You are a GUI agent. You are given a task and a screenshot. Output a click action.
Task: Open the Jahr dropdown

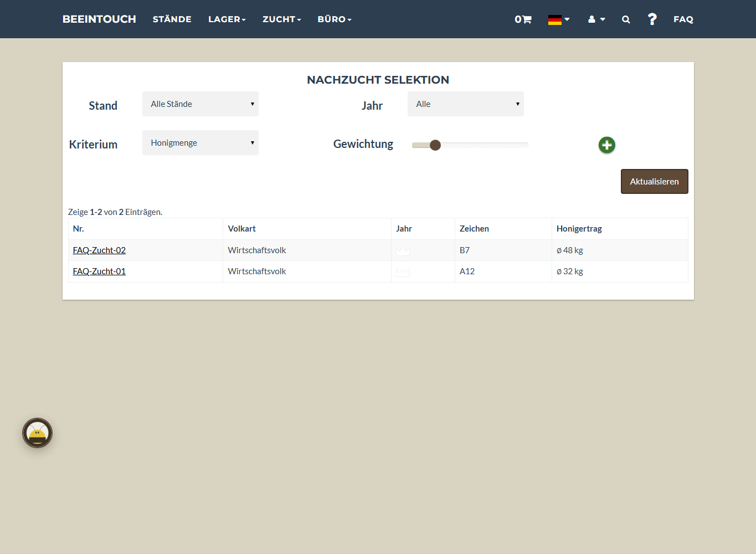[466, 104]
